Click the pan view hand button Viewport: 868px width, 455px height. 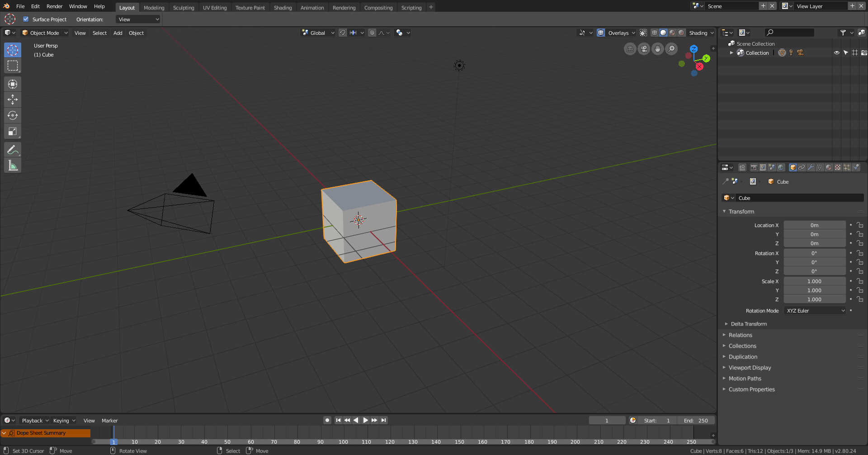[x=658, y=49]
